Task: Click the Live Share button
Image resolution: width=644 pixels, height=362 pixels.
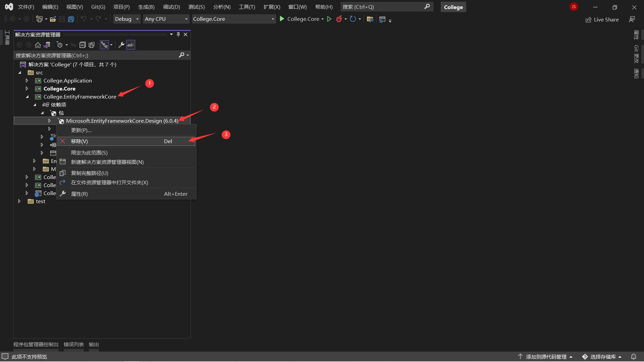Action: [x=602, y=20]
